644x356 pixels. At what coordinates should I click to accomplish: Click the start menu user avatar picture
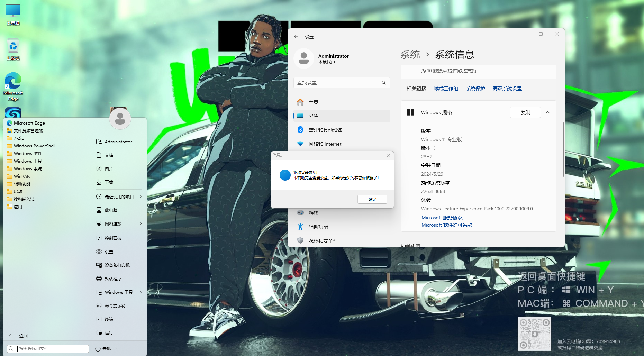(120, 118)
